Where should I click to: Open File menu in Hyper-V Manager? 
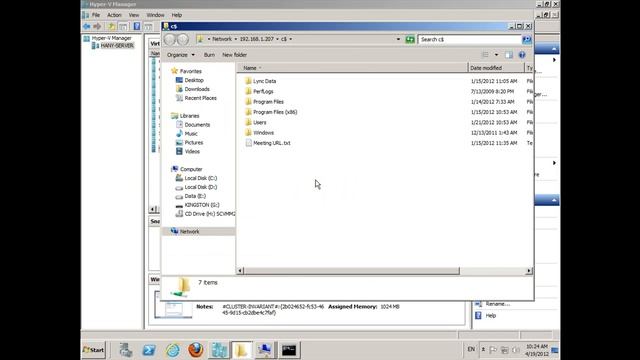tap(96, 15)
